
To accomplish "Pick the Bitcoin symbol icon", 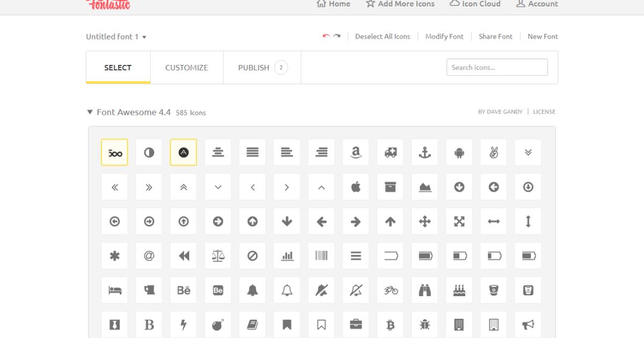I will pyautogui.click(x=390, y=325).
